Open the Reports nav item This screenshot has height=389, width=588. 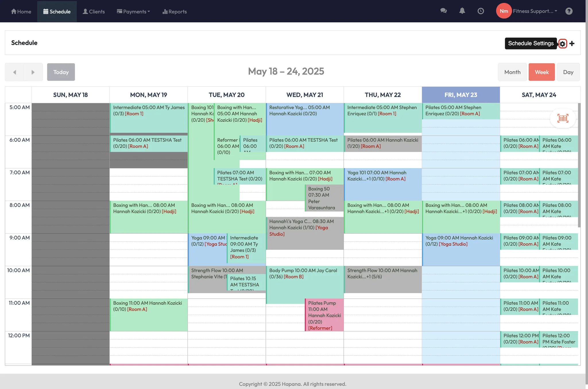175,11
